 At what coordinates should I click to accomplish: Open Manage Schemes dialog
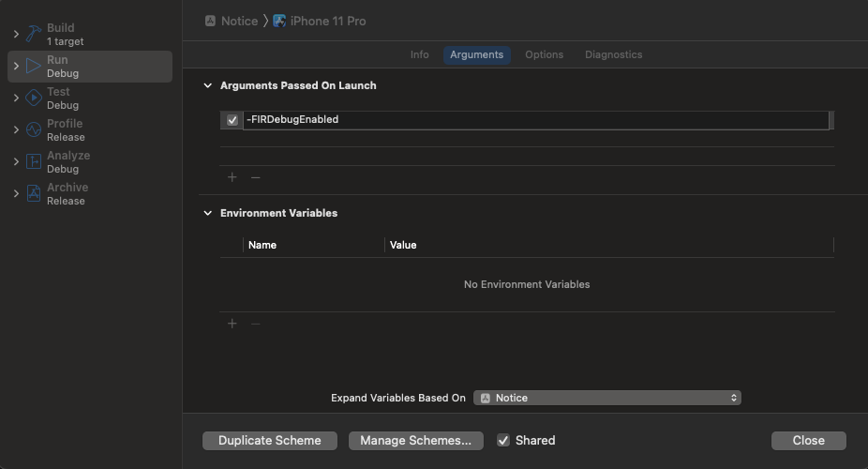coord(416,441)
